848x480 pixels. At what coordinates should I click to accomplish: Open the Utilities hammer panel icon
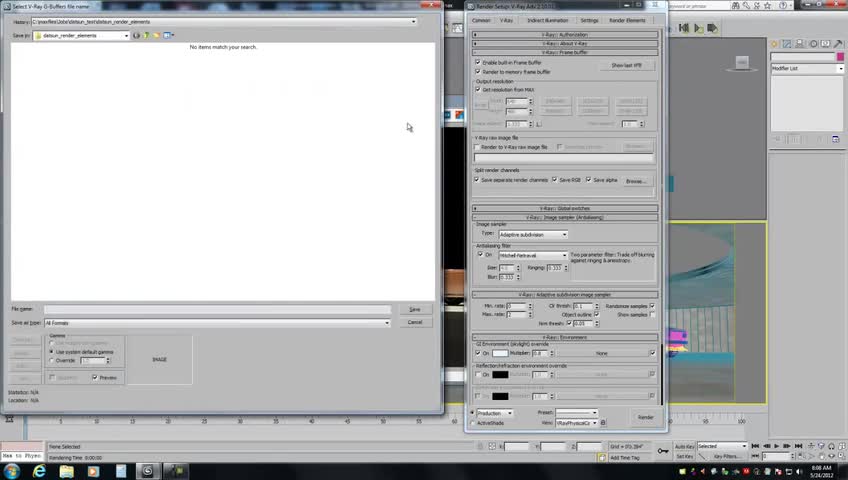[x=838, y=44]
